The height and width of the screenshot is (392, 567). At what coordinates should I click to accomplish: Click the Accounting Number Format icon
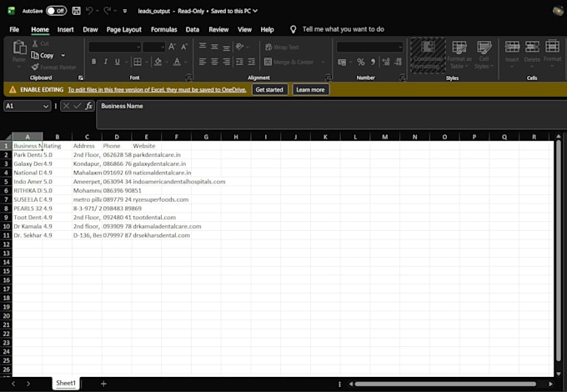point(342,63)
